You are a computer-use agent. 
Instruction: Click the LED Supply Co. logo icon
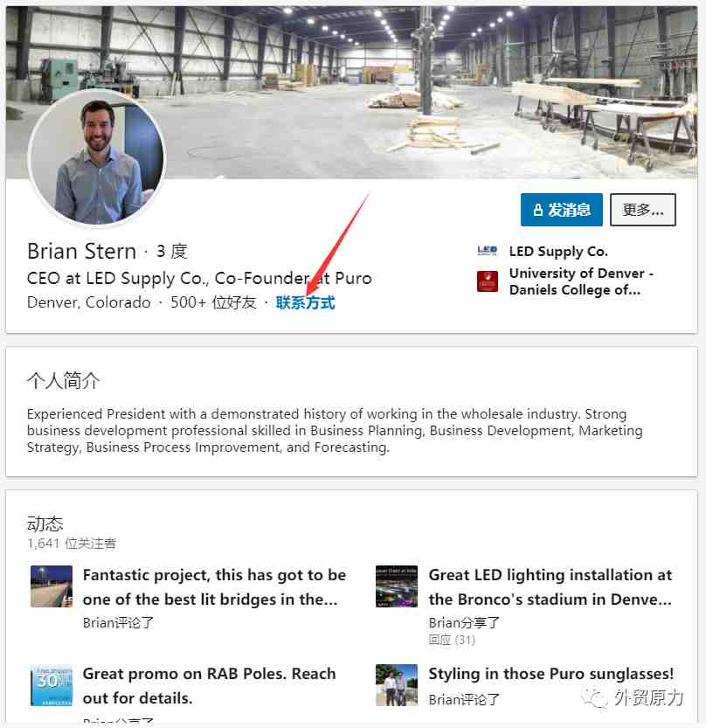pos(488,251)
